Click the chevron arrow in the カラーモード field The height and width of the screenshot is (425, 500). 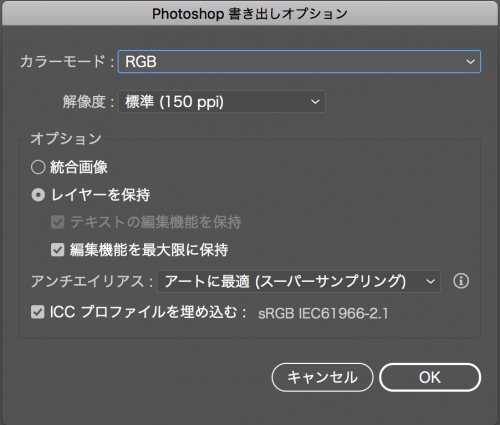(x=470, y=62)
